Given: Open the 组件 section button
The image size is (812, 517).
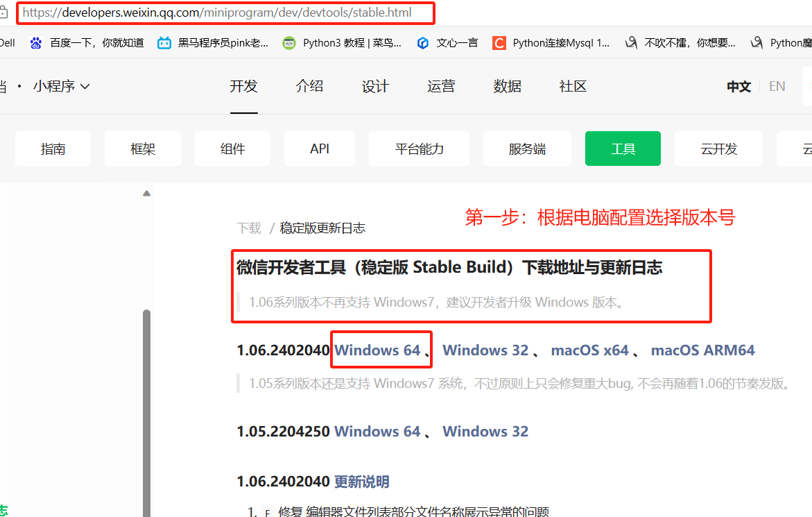Looking at the screenshot, I should [x=232, y=149].
